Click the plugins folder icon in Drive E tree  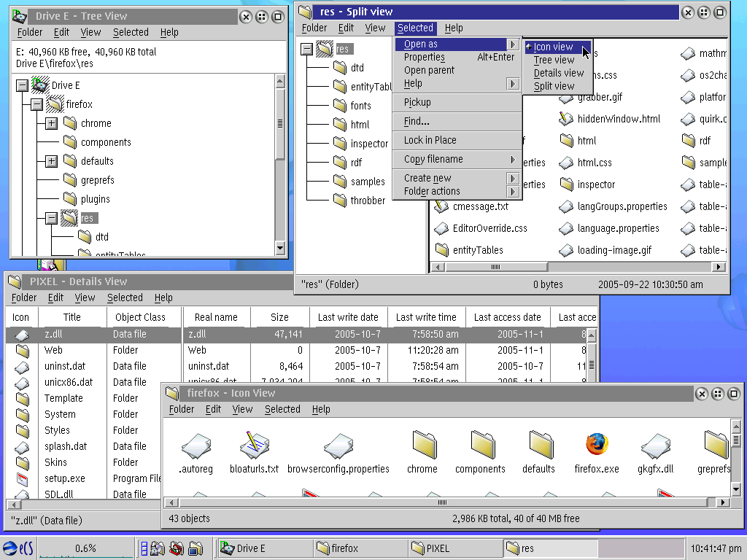tap(70, 199)
